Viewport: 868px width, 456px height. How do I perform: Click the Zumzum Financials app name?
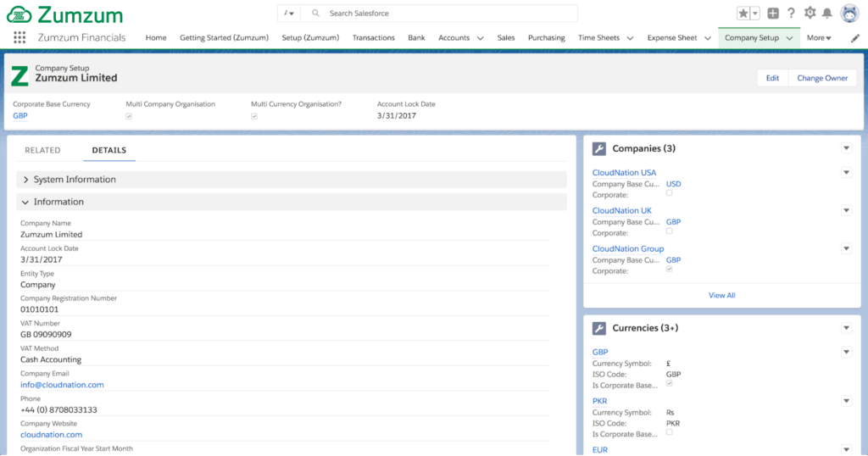pos(81,37)
